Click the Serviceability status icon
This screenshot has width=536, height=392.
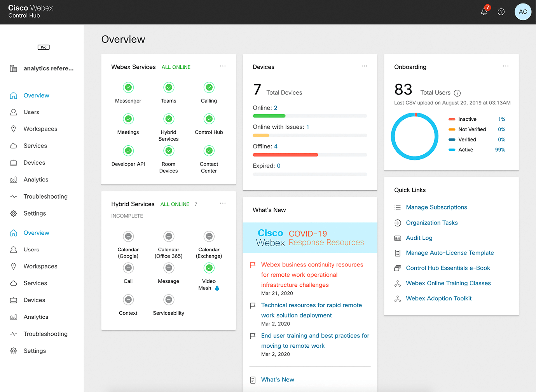coord(169,300)
